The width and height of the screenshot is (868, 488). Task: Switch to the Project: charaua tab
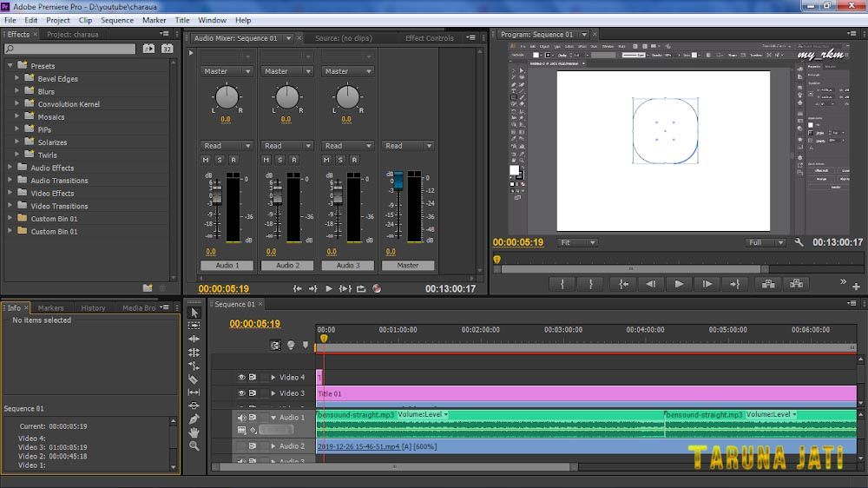pos(73,35)
